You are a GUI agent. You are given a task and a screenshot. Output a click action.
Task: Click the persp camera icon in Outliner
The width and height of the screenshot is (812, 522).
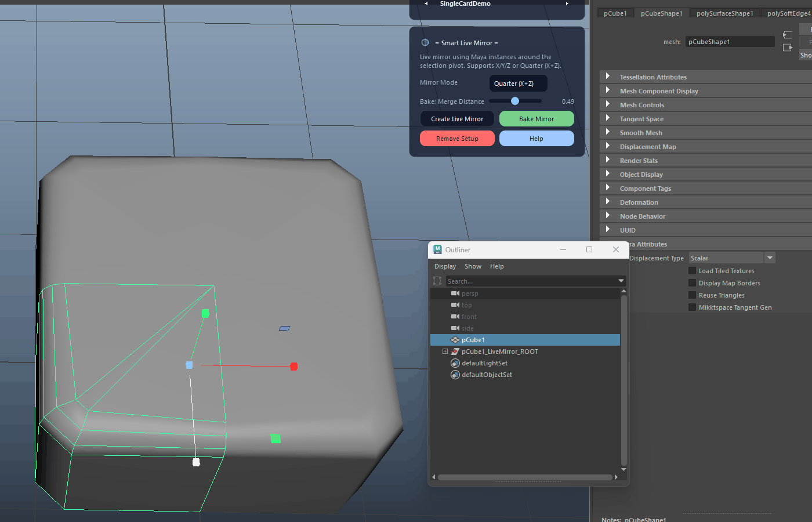pyautogui.click(x=455, y=293)
